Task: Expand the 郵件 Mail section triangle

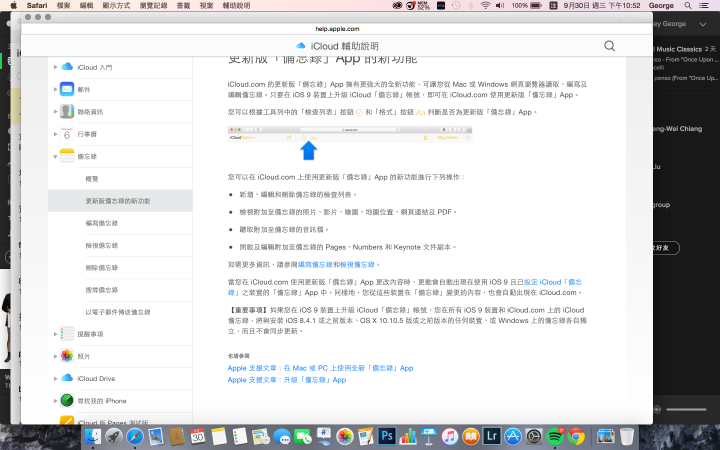Action: click(x=55, y=89)
